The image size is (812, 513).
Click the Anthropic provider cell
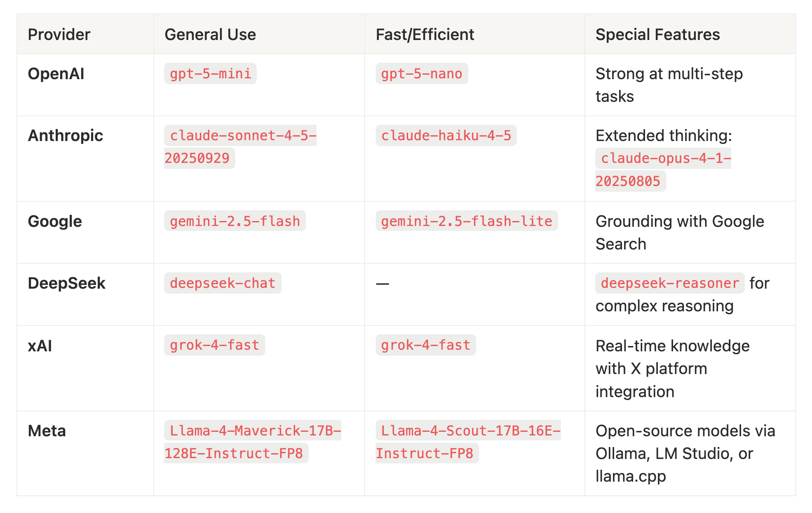tap(66, 136)
